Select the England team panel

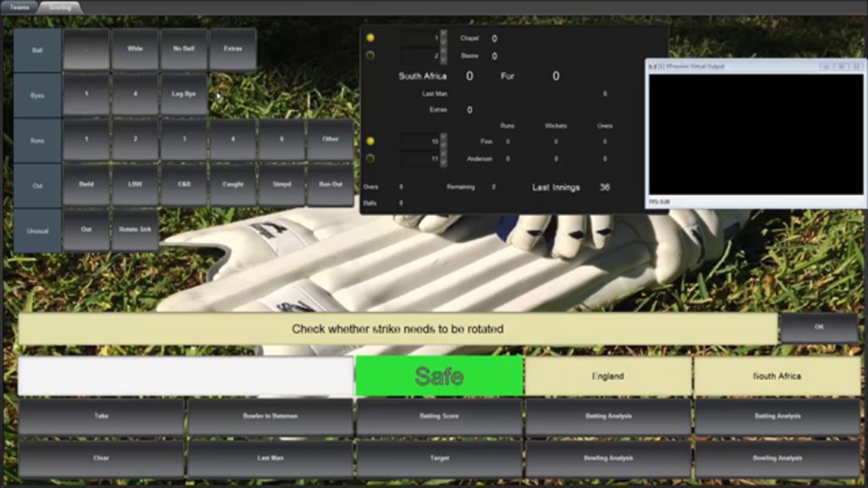(608, 376)
